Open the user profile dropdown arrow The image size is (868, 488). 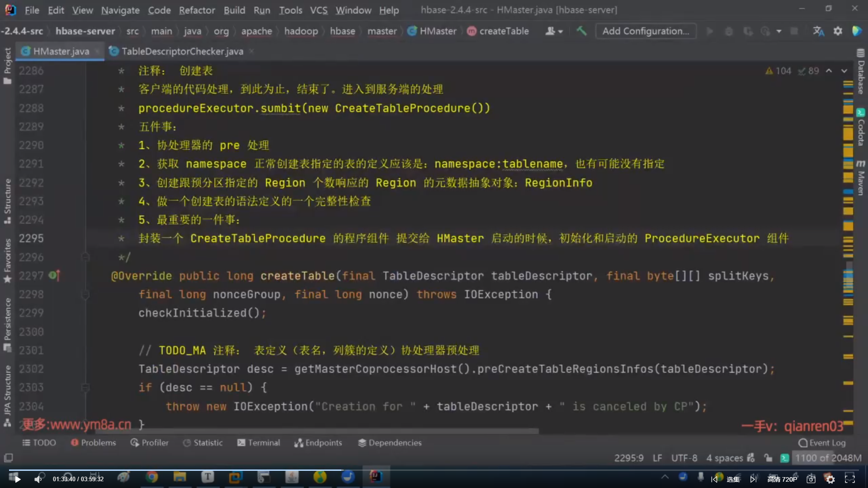tap(561, 32)
